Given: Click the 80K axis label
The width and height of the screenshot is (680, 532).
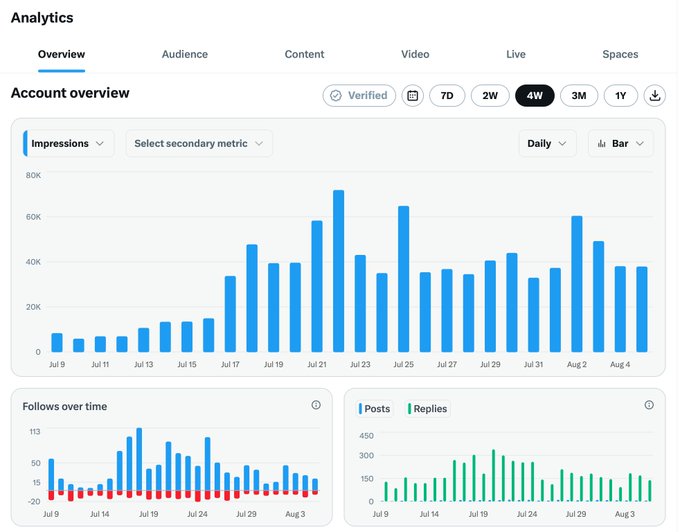Looking at the screenshot, I should 33,175.
